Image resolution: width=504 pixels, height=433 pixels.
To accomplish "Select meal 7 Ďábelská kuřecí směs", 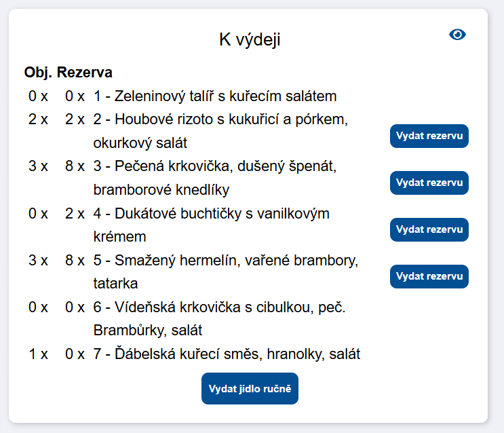I will tap(227, 354).
